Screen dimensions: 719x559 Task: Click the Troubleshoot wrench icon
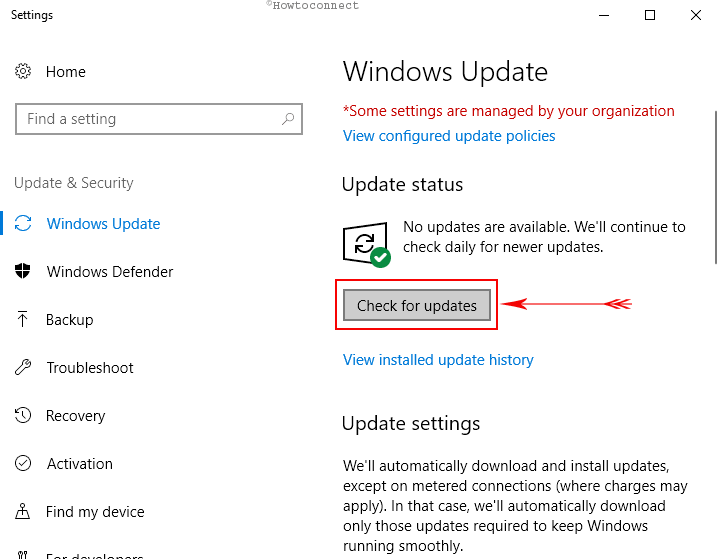pos(23,367)
